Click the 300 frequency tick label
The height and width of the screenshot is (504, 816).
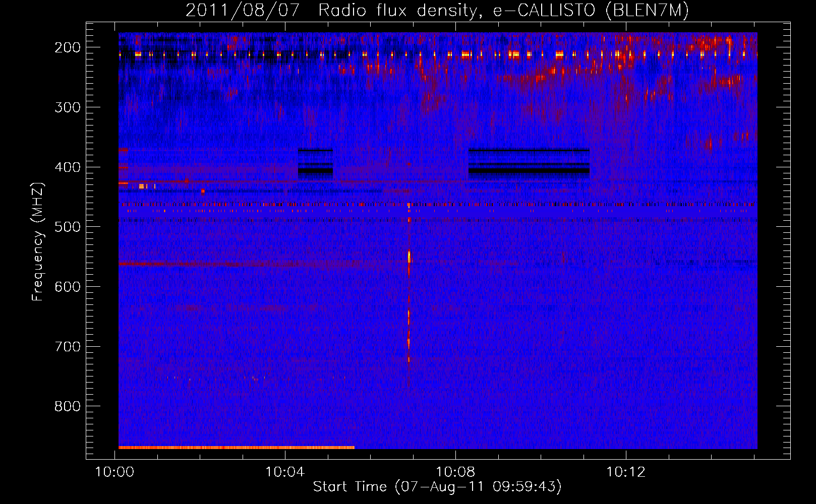point(68,107)
